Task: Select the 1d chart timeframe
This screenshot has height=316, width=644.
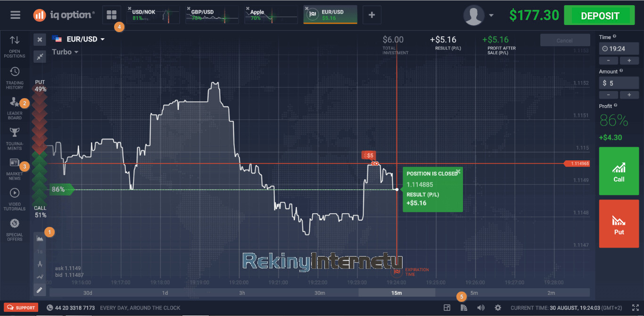Action: [x=165, y=293]
